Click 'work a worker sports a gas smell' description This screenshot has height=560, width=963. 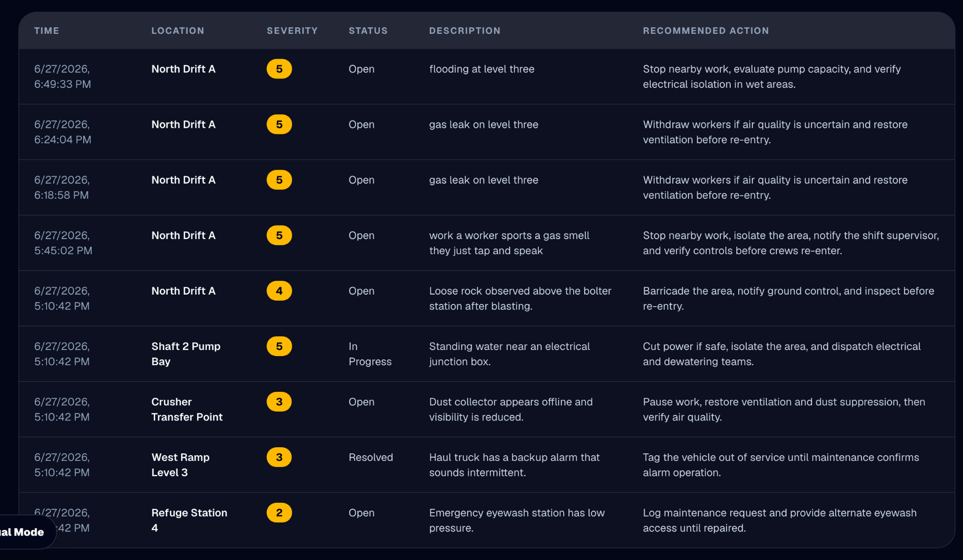(x=509, y=243)
